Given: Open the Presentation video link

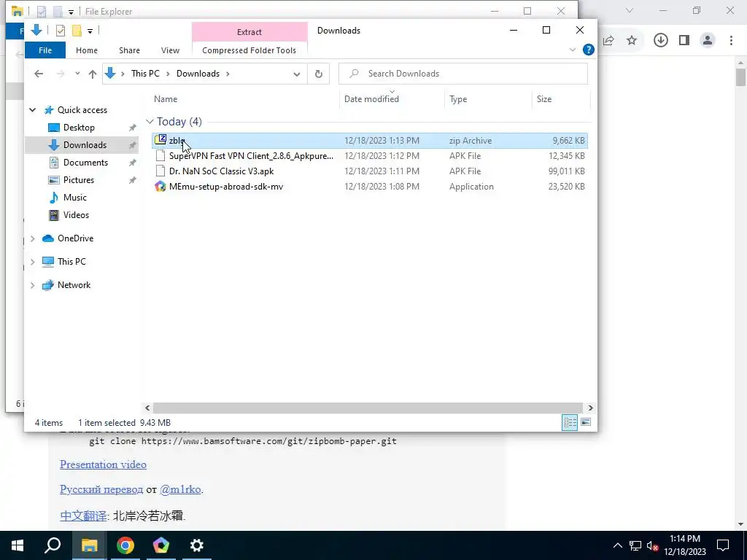Looking at the screenshot, I should click(103, 464).
